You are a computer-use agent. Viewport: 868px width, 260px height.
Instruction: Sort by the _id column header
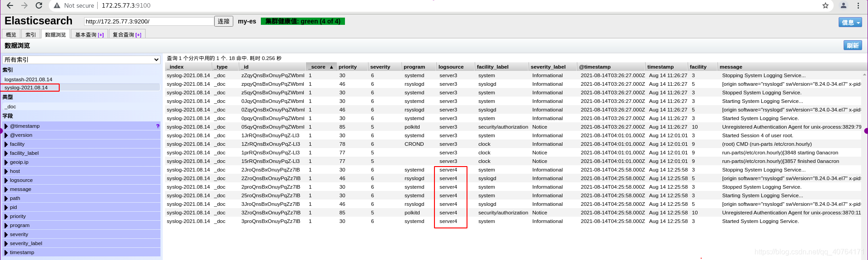(272, 67)
